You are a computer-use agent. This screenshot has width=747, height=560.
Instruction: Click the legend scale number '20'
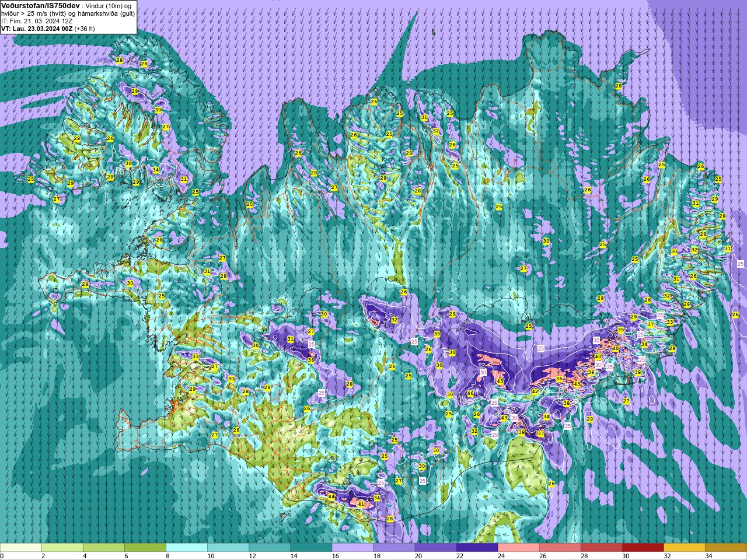click(x=418, y=556)
